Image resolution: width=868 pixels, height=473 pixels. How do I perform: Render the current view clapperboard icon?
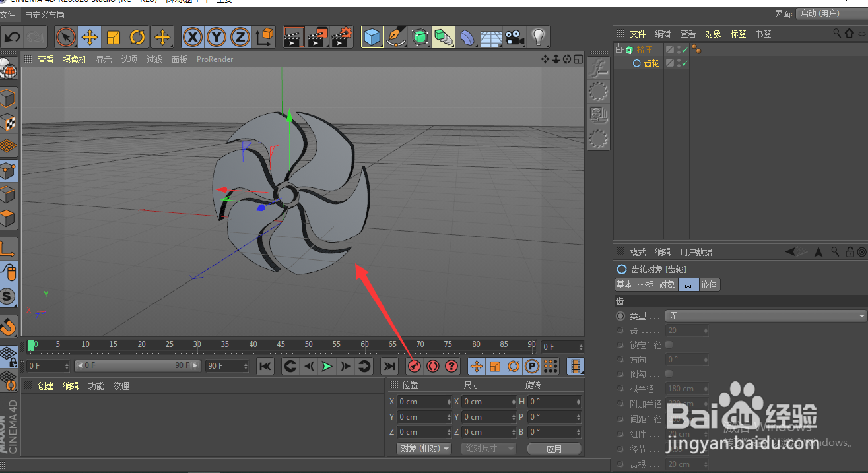[x=294, y=37]
